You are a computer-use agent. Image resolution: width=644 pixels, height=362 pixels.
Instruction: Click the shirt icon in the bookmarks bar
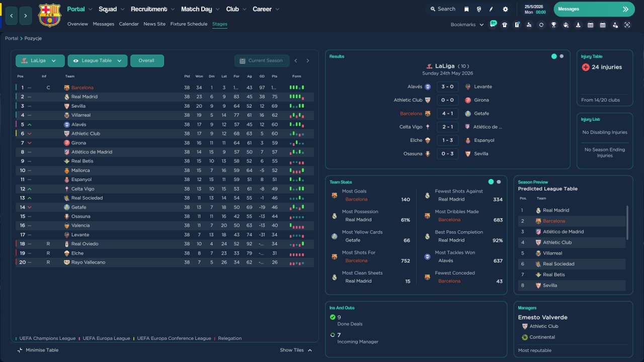coord(505,25)
